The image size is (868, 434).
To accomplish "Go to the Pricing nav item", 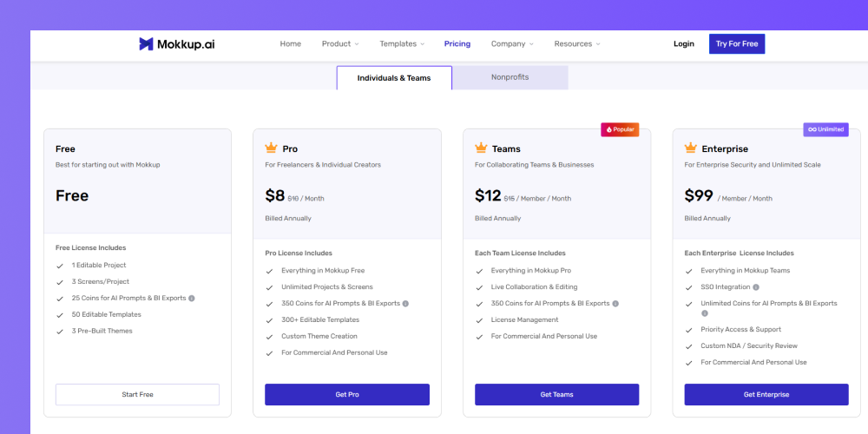I will pos(457,43).
